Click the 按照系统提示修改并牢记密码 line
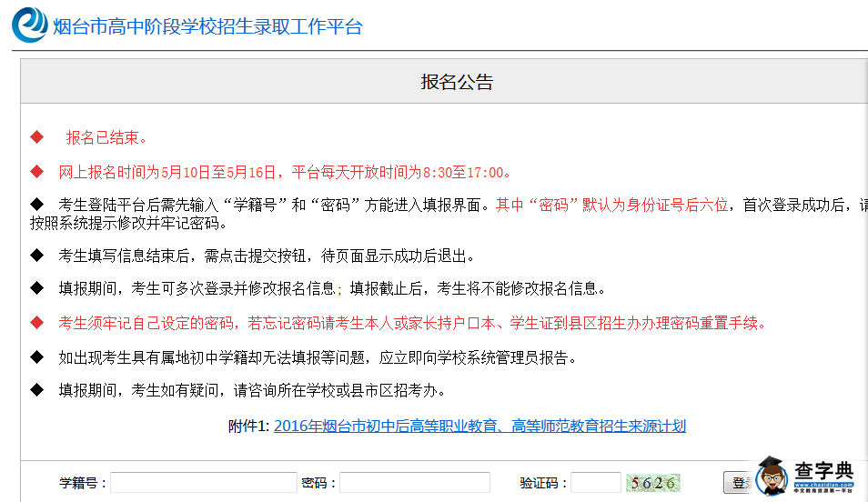868x502 pixels. [128, 223]
